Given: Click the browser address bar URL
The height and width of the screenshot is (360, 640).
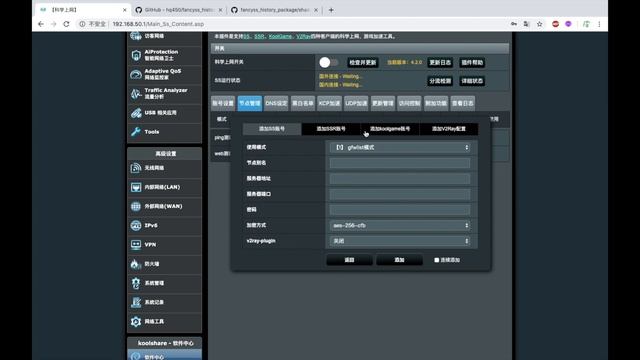Looking at the screenshot, I should (158, 24).
